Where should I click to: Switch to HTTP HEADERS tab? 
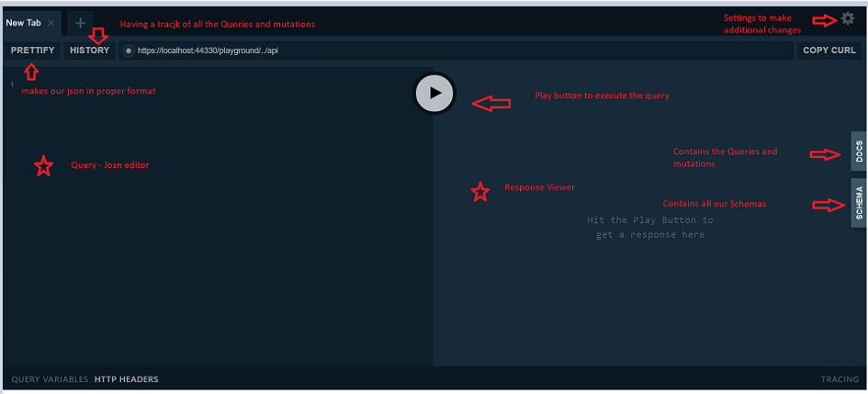click(x=126, y=379)
